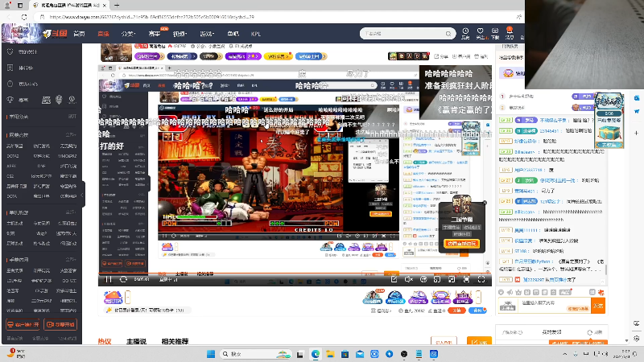Click the 我要开播 button in sidebar
The width and height of the screenshot is (644, 362).
click(60, 324)
